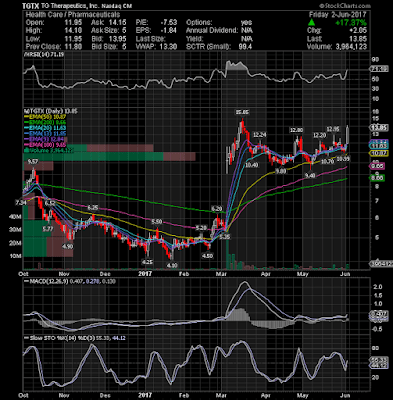The image size is (393, 400).
Task: Click the TGTX ticker symbol in the header
Action: pos(31,6)
